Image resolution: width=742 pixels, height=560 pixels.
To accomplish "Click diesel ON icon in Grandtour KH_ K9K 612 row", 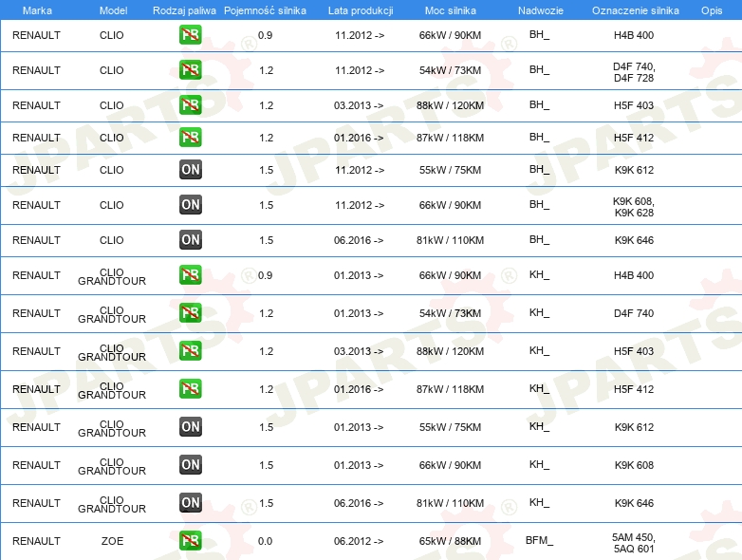I will [190, 426].
